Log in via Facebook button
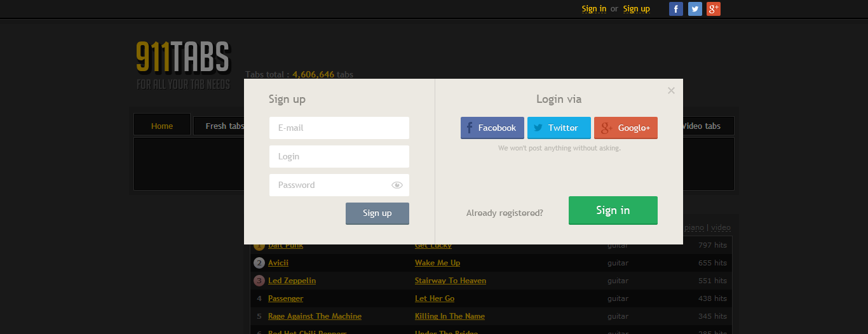This screenshot has width=868, height=334. (492, 128)
